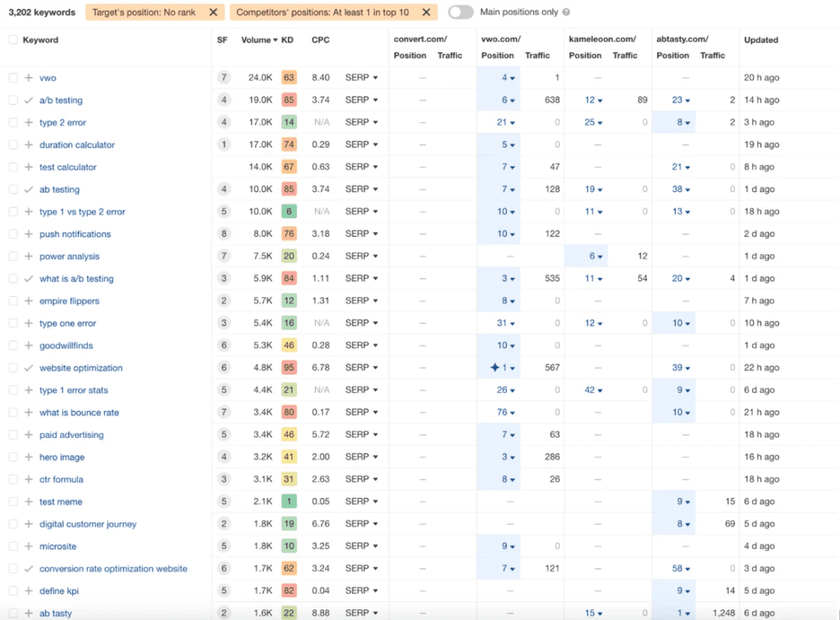Click the plus icon for "type 2 error"
840x620 pixels.
click(x=29, y=123)
